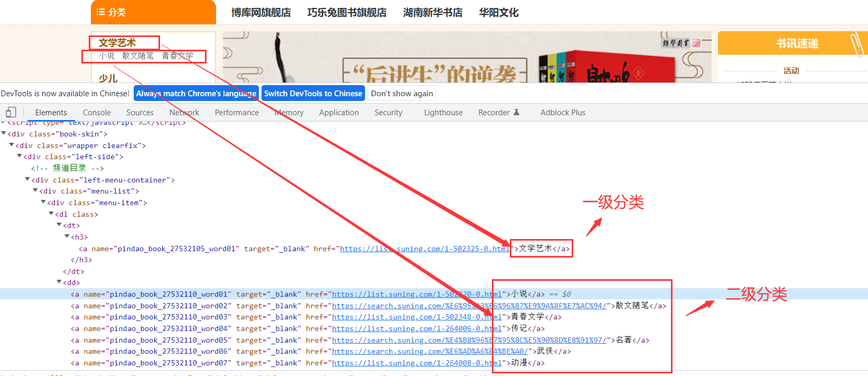Viewport: 868px width, 376px height.
Task: Collapse the div class="book-skin" node
Action: (4, 134)
